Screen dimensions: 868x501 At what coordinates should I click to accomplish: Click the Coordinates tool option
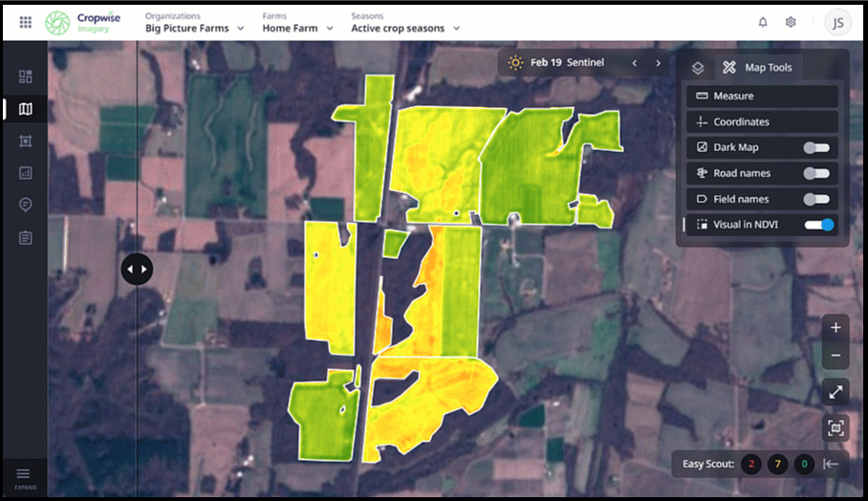coord(762,122)
